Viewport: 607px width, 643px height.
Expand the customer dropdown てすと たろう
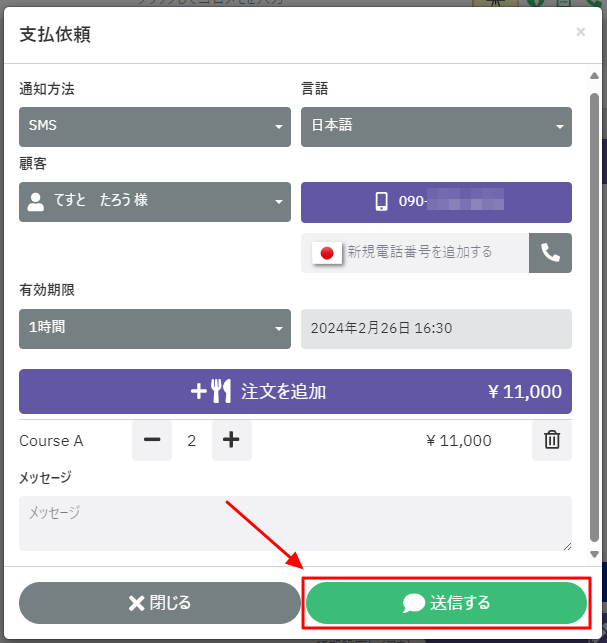[x=155, y=202]
